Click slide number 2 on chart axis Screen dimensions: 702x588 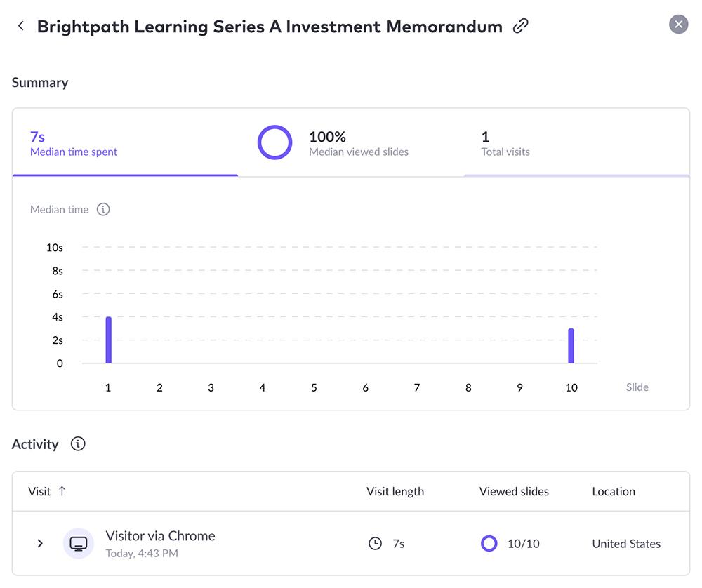pos(160,387)
